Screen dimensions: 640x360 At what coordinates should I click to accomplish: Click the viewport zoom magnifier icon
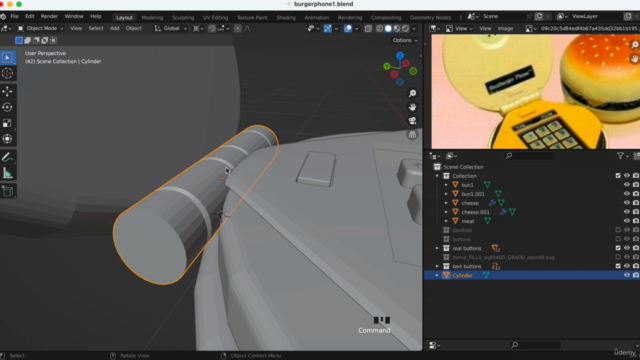pyautogui.click(x=412, y=93)
